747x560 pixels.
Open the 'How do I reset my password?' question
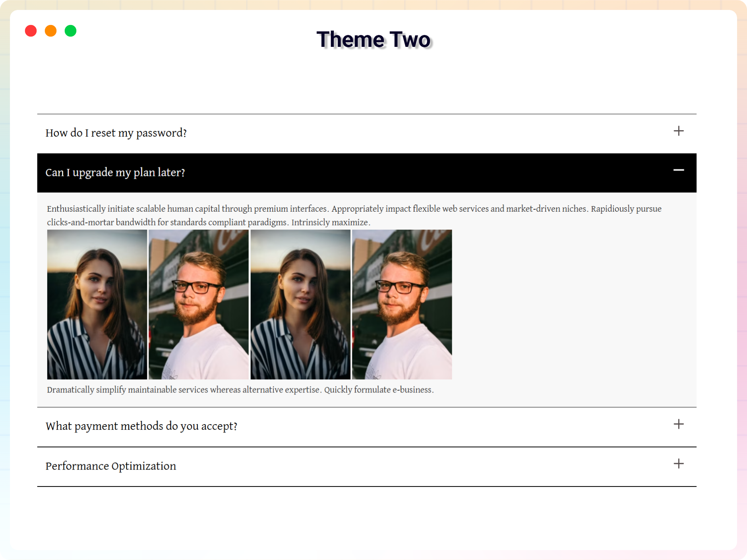click(x=116, y=133)
